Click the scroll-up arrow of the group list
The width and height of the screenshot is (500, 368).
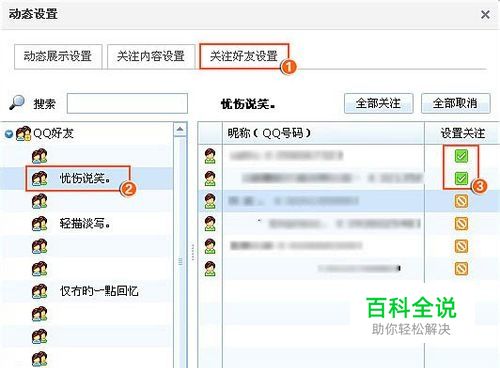point(180,129)
